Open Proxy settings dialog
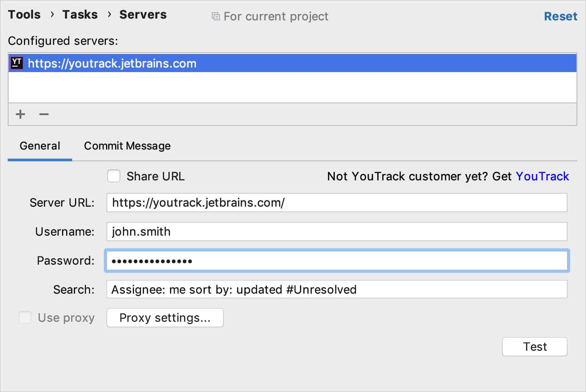The width and height of the screenshot is (586, 392). (165, 318)
